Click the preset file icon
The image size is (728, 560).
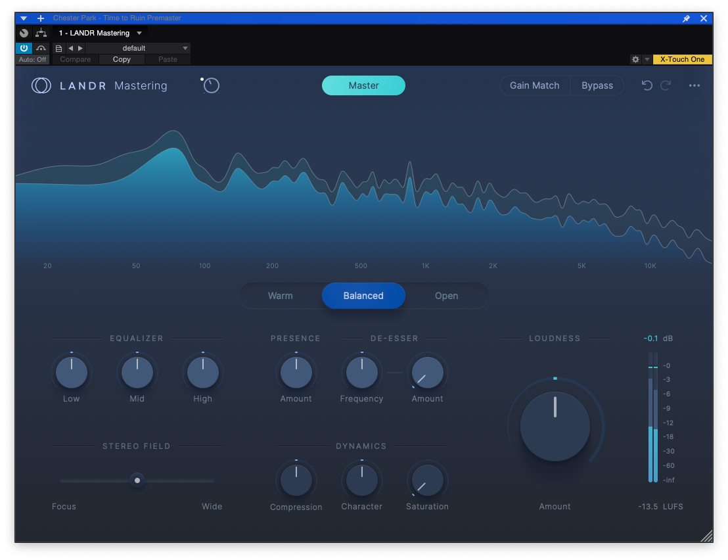(58, 48)
